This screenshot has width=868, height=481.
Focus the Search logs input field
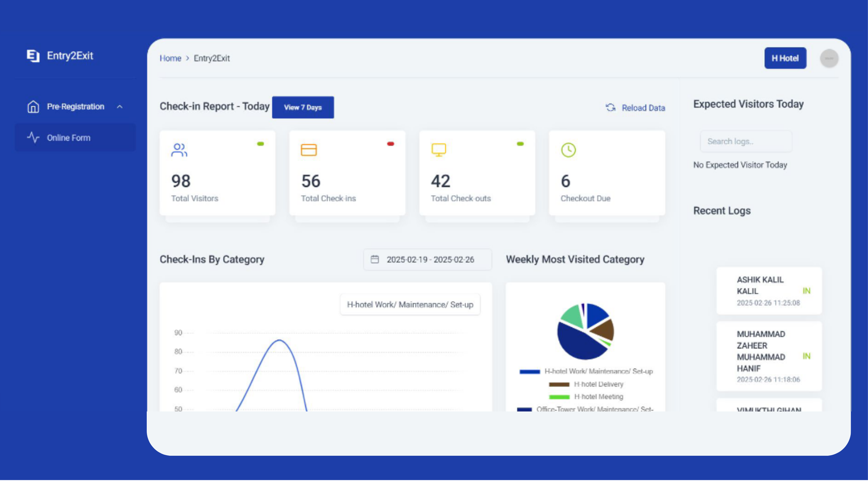746,142
